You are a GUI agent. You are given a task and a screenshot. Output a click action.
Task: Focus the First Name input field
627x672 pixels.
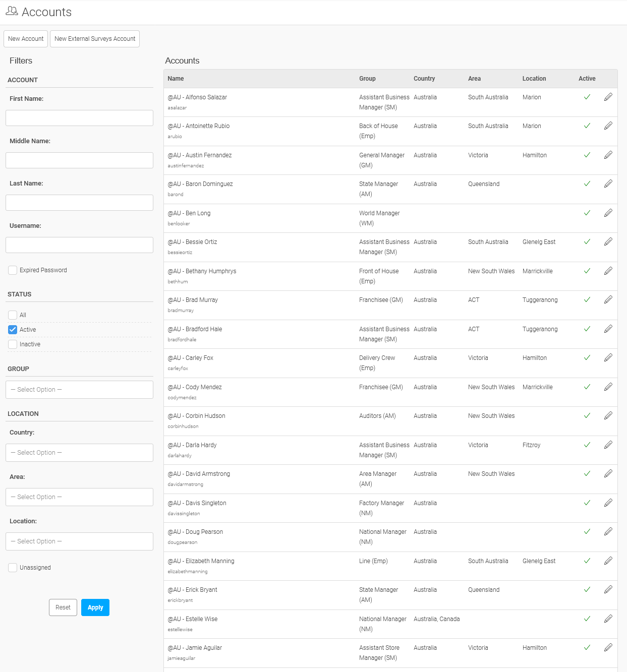point(79,118)
